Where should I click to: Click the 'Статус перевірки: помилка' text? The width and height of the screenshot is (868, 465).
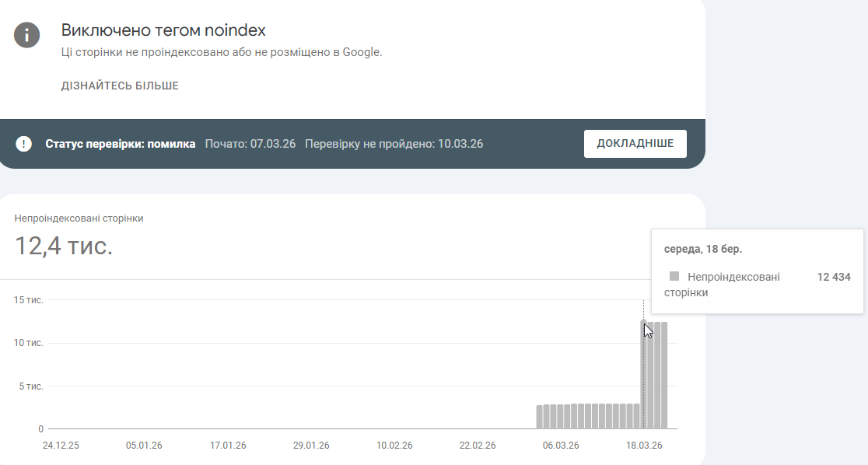click(x=121, y=144)
